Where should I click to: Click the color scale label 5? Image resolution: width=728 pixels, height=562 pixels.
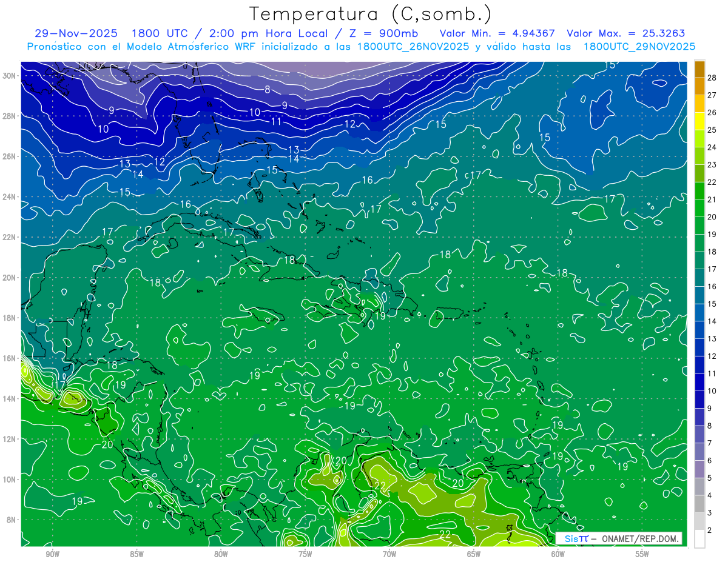[x=710, y=478]
